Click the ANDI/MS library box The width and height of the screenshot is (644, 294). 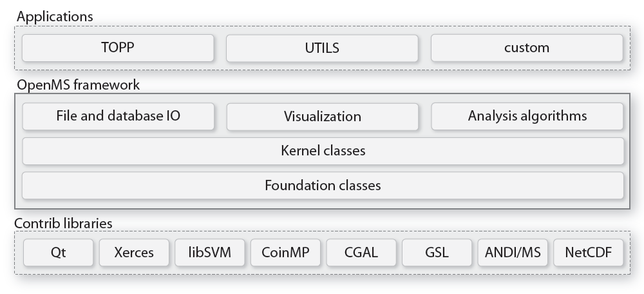click(x=513, y=252)
